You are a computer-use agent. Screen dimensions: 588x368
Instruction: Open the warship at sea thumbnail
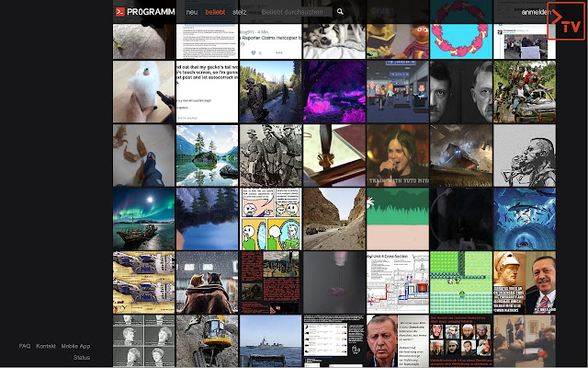[x=270, y=341]
